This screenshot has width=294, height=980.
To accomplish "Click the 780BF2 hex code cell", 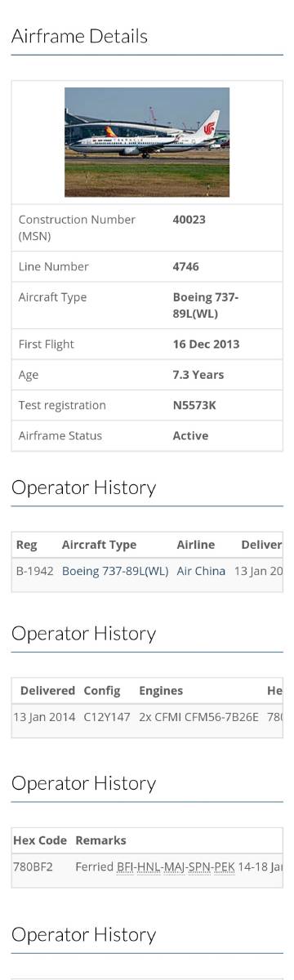I will coord(33,866).
